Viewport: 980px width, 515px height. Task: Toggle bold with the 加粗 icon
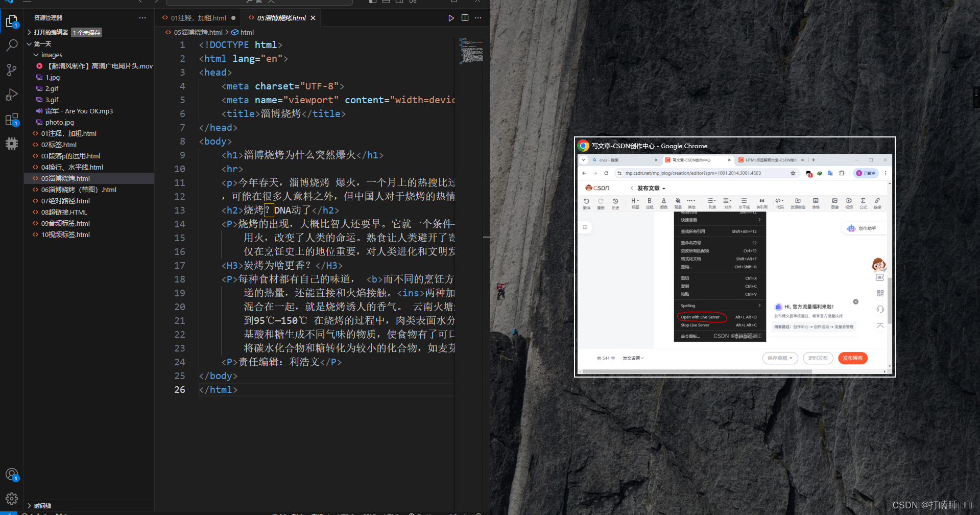tap(649, 203)
